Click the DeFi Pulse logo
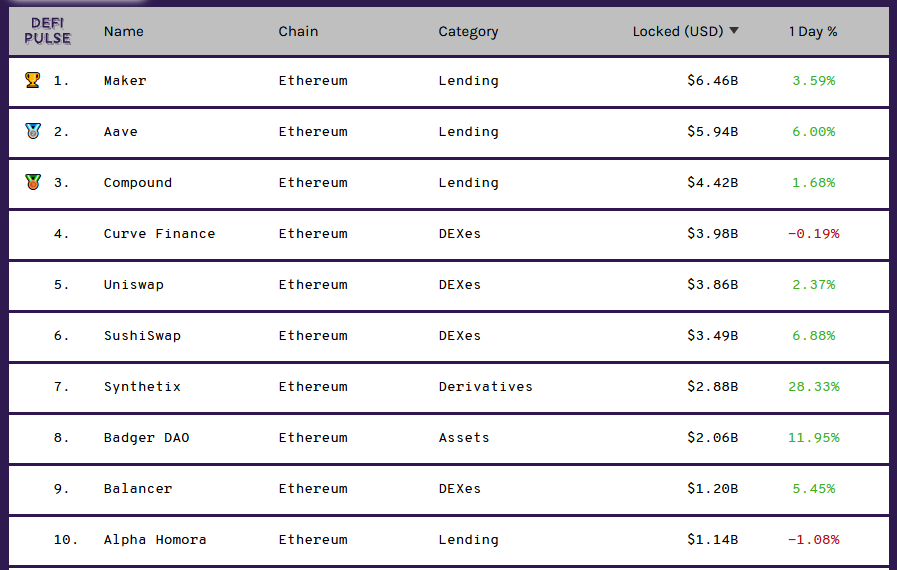Image resolution: width=897 pixels, height=570 pixels. click(x=47, y=31)
